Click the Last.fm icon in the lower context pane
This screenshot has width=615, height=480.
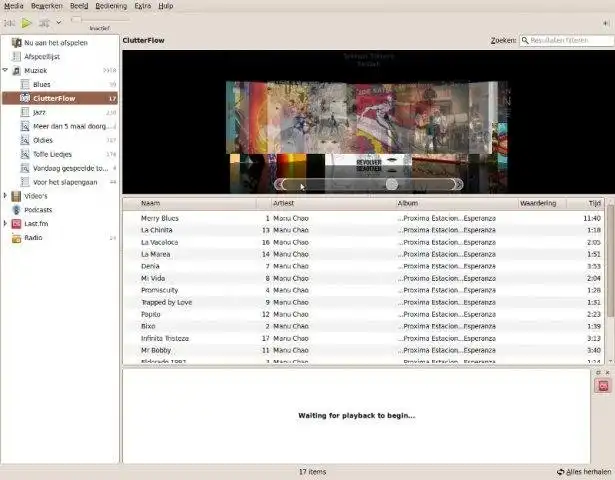click(603, 385)
